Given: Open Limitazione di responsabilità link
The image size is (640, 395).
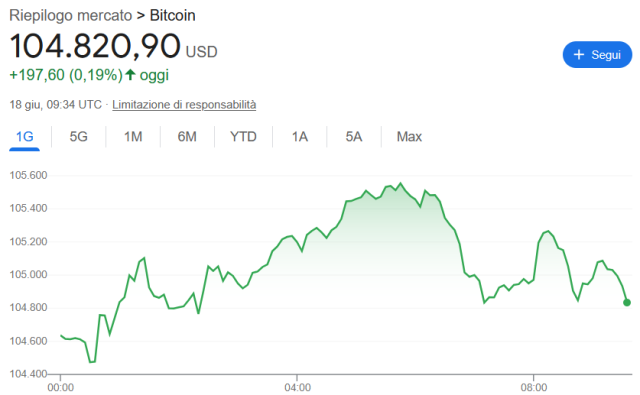Looking at the screenshot, I should tap(184, 104).
